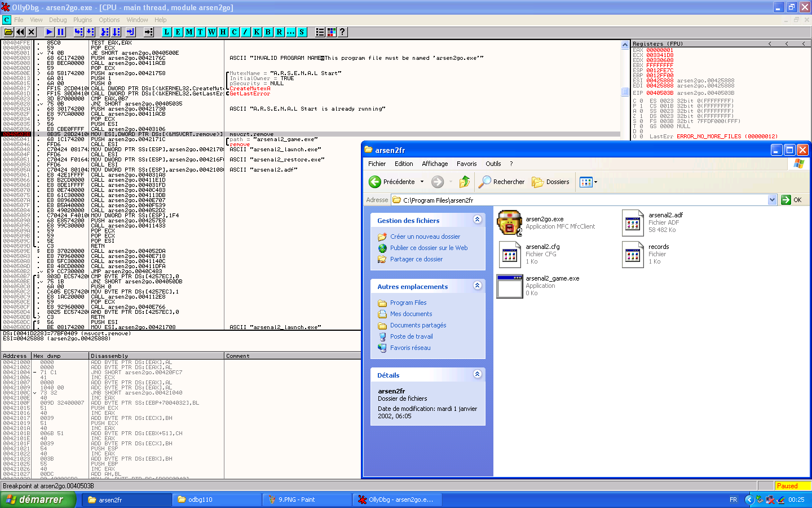Open Précédente history dropdown arrow
The image size is (812, 508).
(x=422, y=182)
